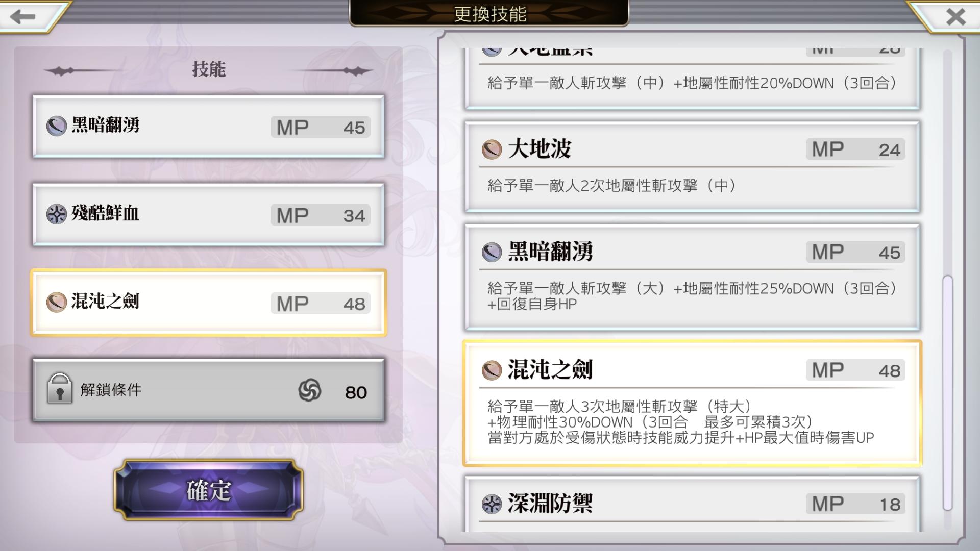Click the slash icon on 混沌之劍 slot
The width and height of the screenshot is (980, 551).
tap(57, 302)
